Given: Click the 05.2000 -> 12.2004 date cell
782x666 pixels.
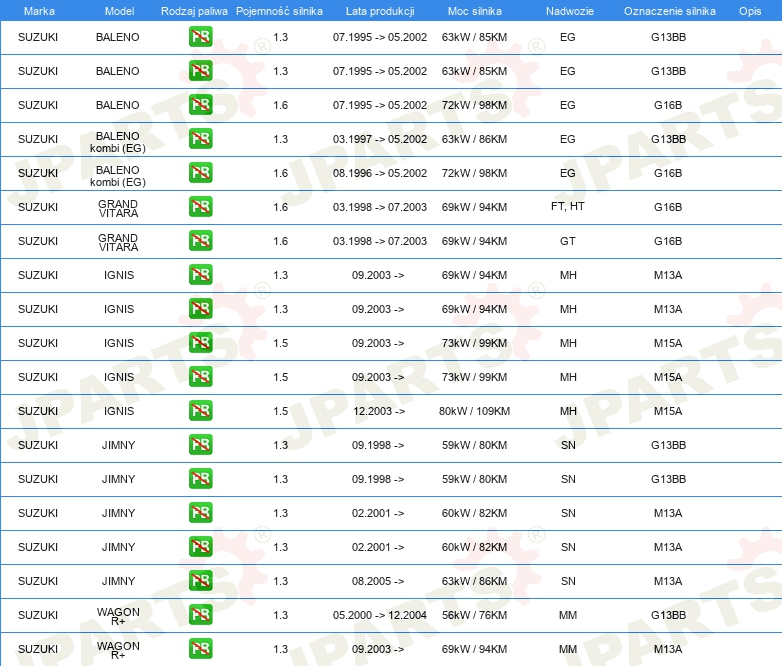Looking at the screenshot, I should pyautogui.click(x=380, y=615).
